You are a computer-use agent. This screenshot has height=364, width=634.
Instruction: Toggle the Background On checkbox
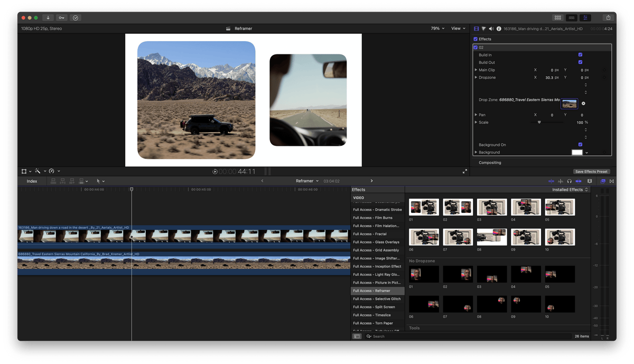tap(580, 144)
